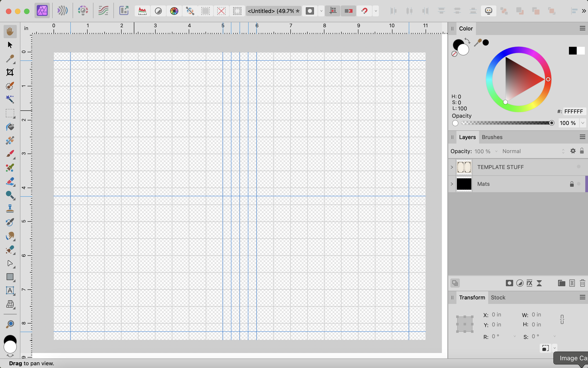Open the blend mode Normal dropdown
588x368 pixels.
[533, 151]
